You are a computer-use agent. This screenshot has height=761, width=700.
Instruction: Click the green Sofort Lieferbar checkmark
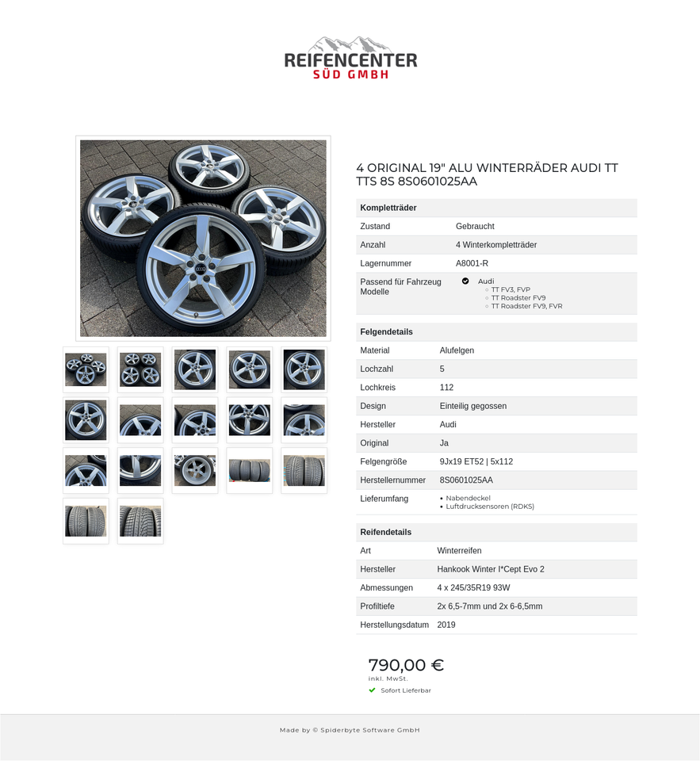(372, 690)
